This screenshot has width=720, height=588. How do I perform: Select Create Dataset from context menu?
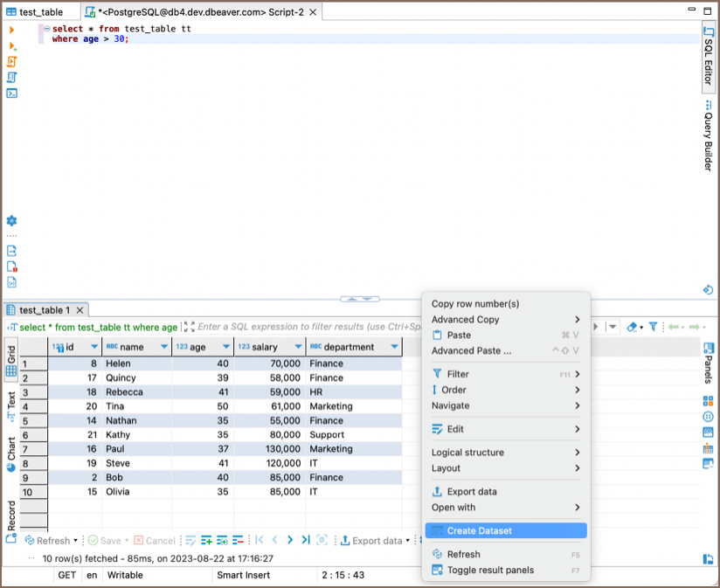click(479, 530)
